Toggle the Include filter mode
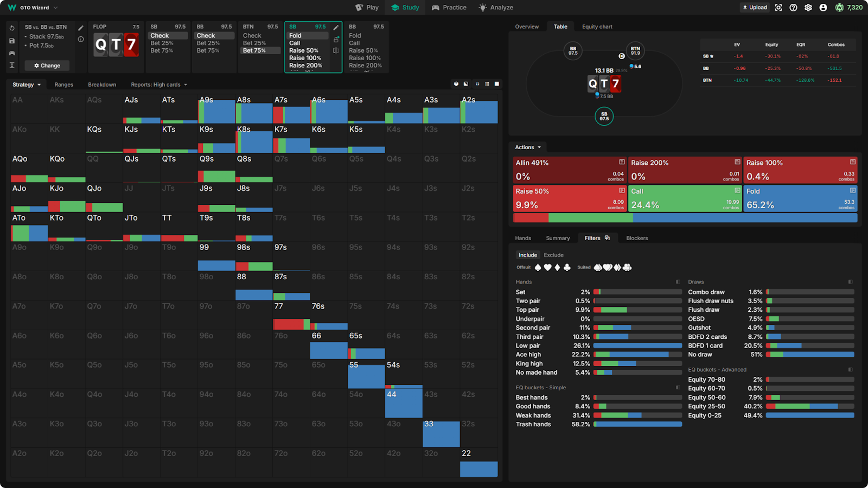The height and width of the screenshot is (488, 868). pos(527,255)
